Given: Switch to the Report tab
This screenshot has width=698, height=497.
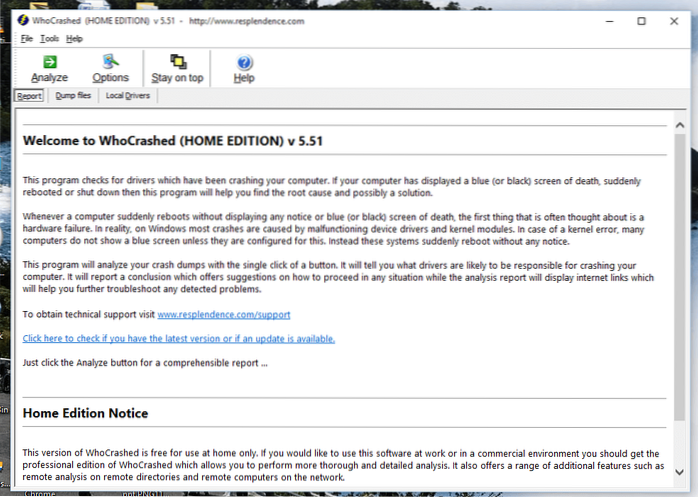Looking at the screenshot, I should (29, 96).
